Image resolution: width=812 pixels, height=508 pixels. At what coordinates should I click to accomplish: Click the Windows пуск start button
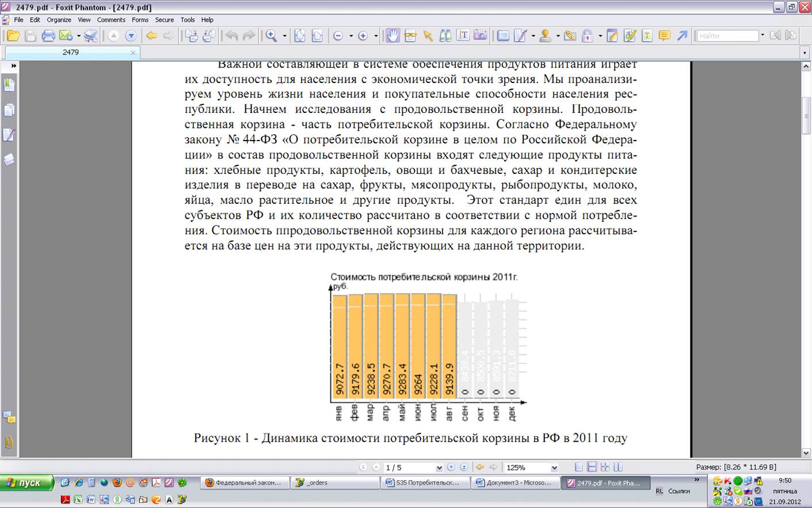click(x=26, y=483)
